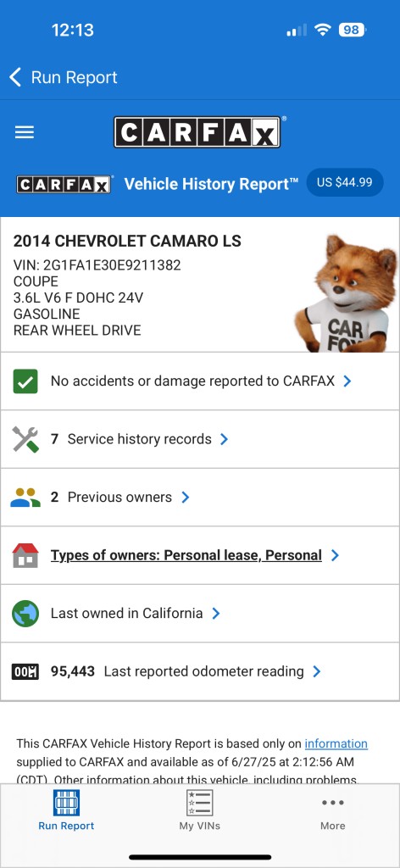Expand Last reported odometer reading chevron
Image resolution: width=400 pixels, height=868 pixels.
pos(316,671)
